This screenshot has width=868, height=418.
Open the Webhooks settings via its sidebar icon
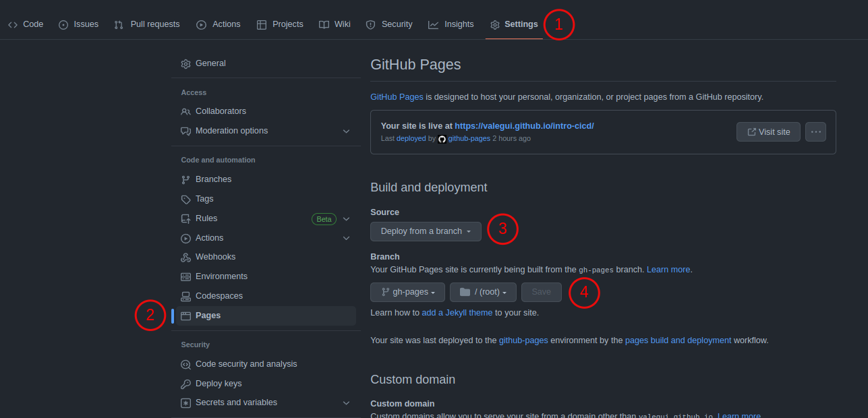[185, 257]
